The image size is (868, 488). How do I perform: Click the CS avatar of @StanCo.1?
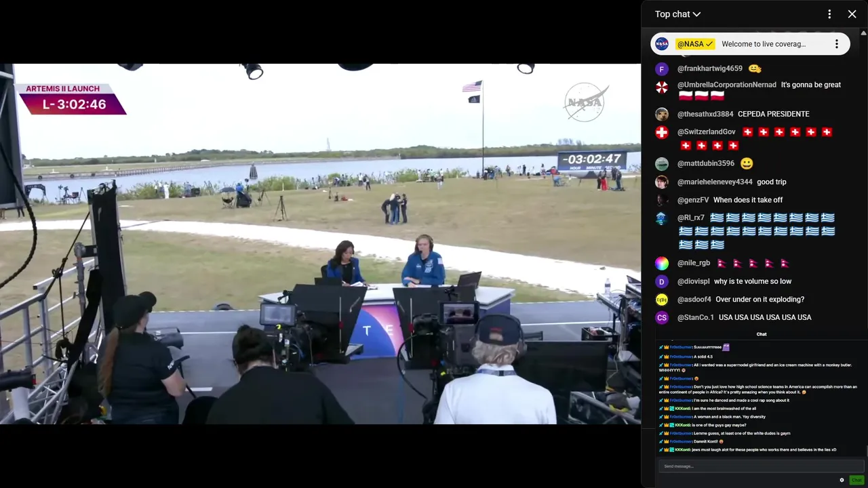[662, 318]
